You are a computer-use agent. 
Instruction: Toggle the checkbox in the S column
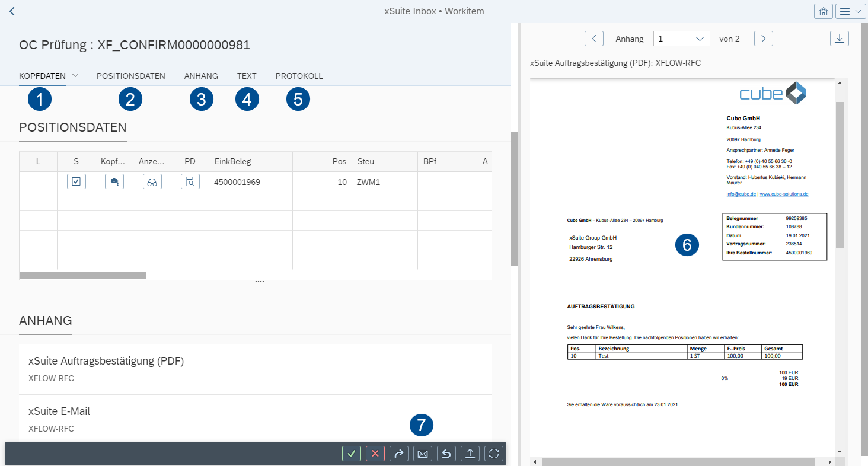click(76, 181)
